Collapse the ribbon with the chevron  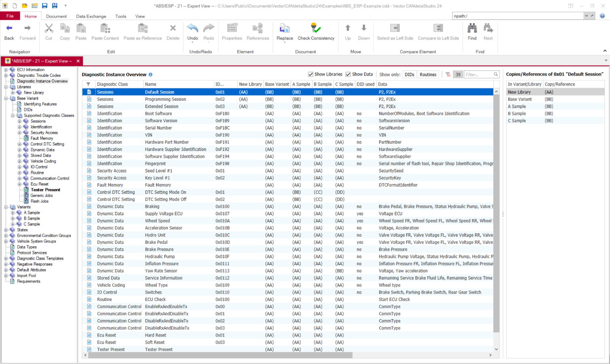tap(605, 51)
